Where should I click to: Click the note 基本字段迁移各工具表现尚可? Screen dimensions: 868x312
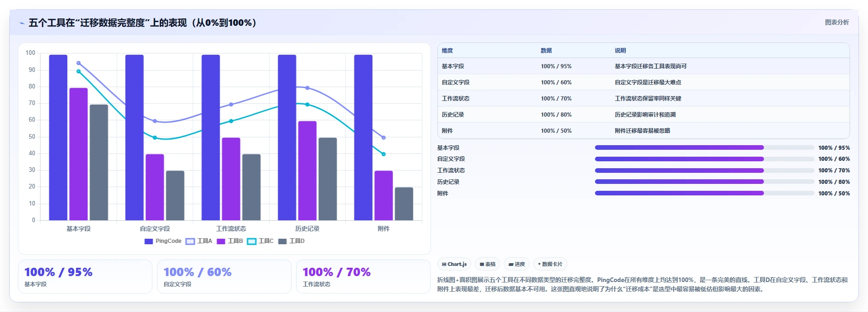point(651,66)
